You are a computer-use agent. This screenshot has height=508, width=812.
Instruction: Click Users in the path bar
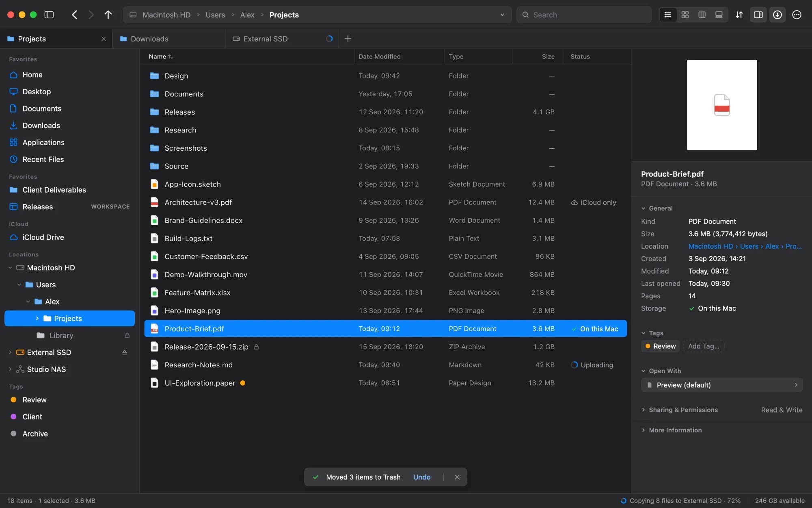215,15
